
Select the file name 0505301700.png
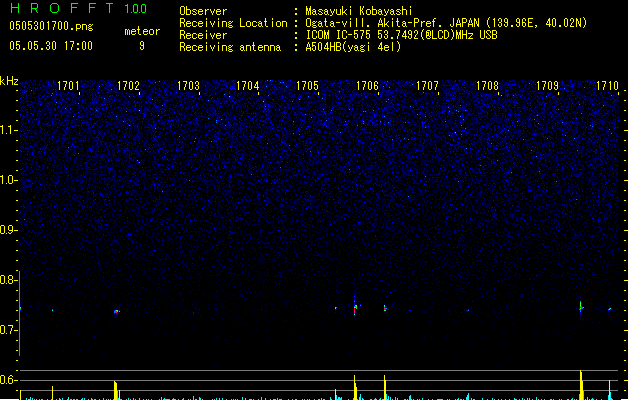click(51, 26)
